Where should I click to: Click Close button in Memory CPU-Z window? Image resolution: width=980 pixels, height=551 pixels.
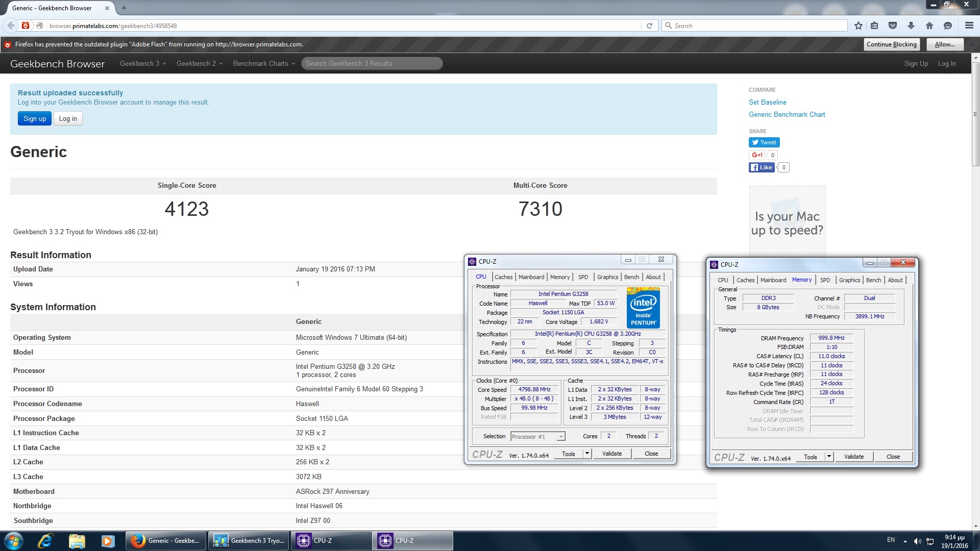tap(893, 457)
